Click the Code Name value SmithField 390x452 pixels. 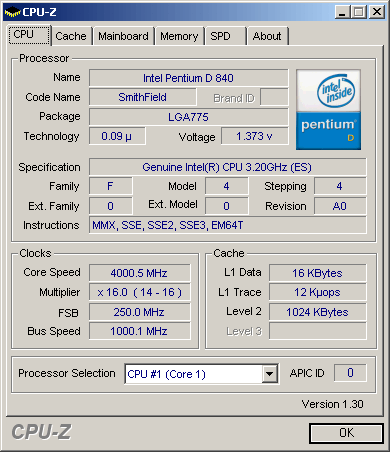(143, 97)
